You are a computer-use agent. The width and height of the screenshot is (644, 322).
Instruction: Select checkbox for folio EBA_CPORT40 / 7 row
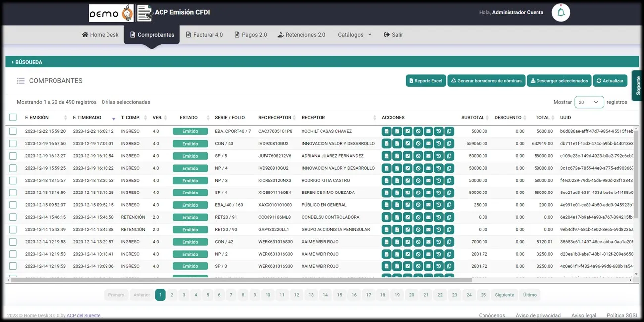click(x=13, y=131)
